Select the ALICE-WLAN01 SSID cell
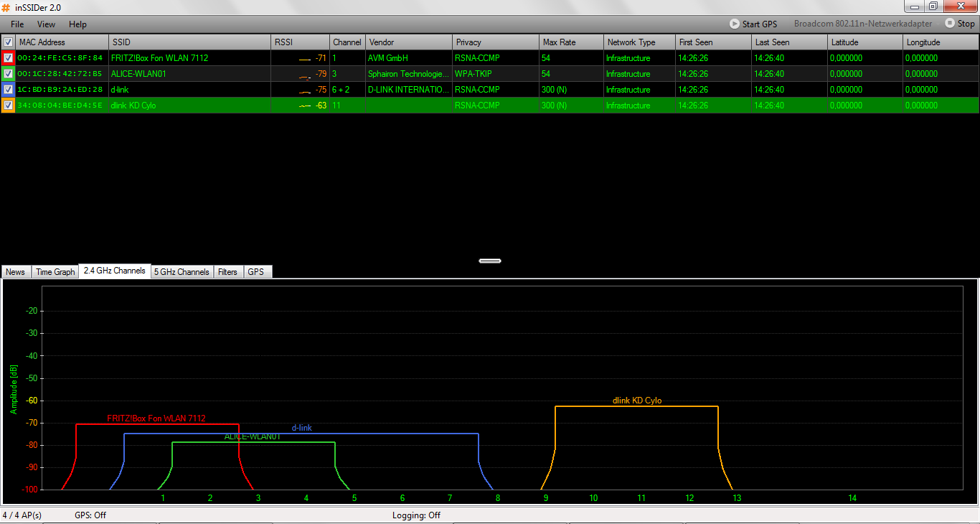This screenshot has height=524, width=980. click(189, 74)
